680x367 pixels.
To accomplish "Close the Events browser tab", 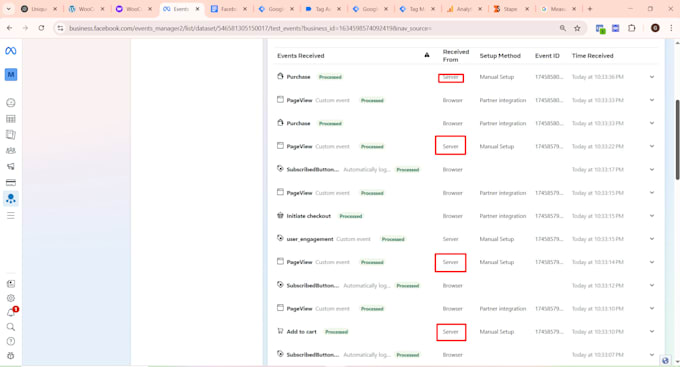I will pyautogui.click(x=197, y=9).
